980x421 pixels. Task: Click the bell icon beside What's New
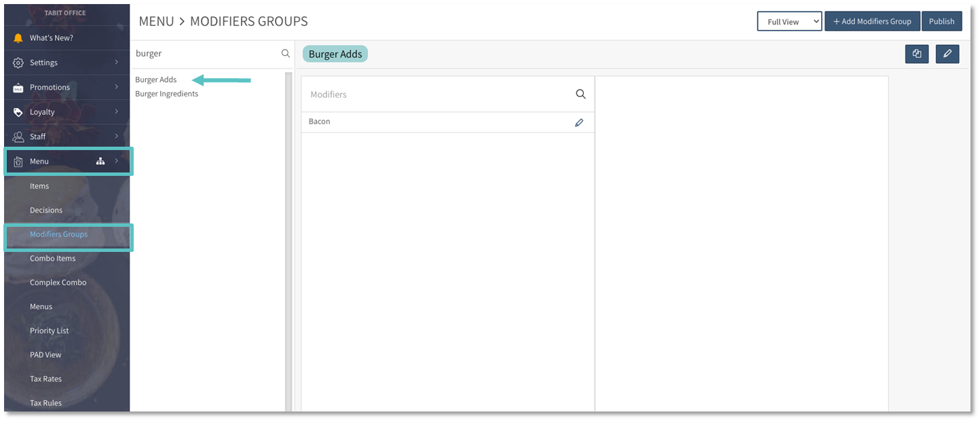pyautogui.click(x=18, y=38)
